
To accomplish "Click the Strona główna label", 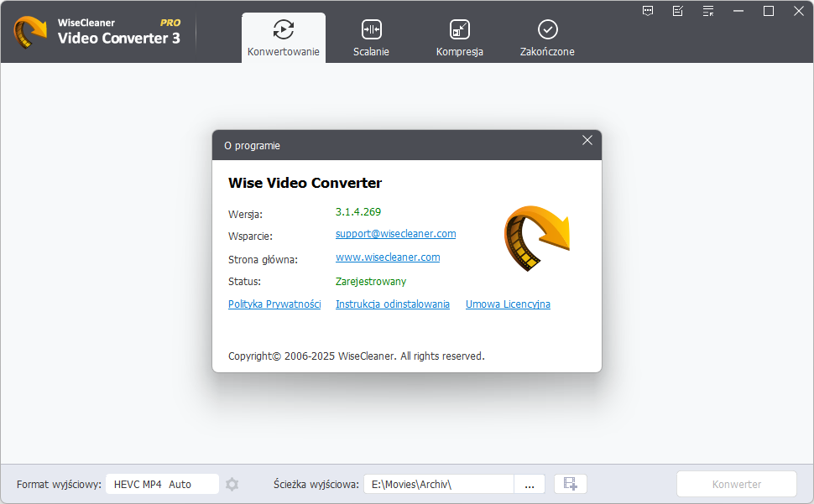I will (x=264, y=260).
